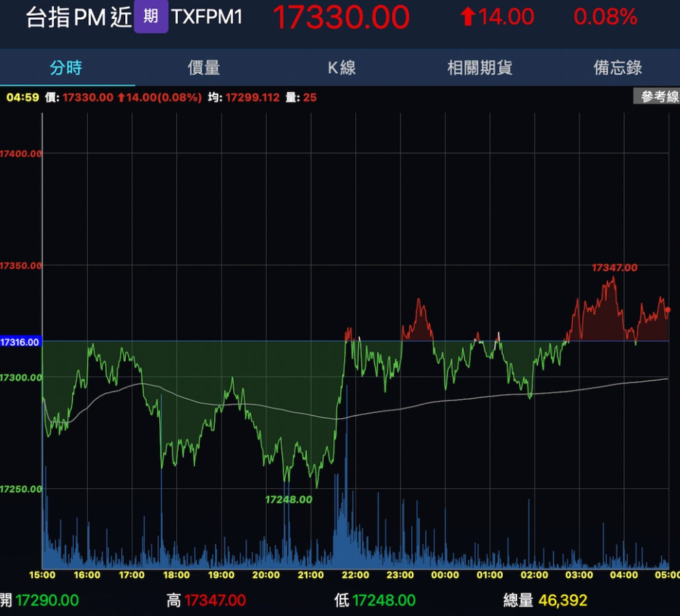
Task: Click the red latest-price dot on the chart
Action: (x=668, y=310)
